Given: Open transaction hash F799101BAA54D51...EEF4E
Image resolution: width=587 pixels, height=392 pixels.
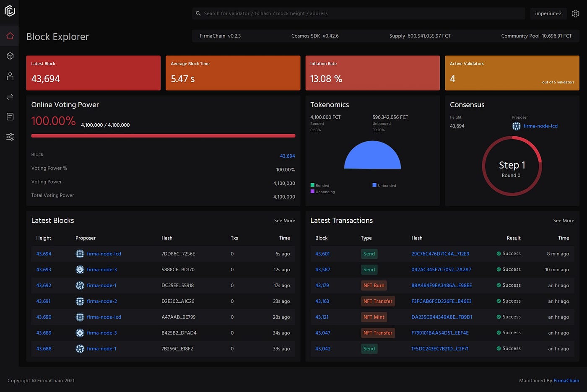Looking at the screenshot, I should pos(440,333).
